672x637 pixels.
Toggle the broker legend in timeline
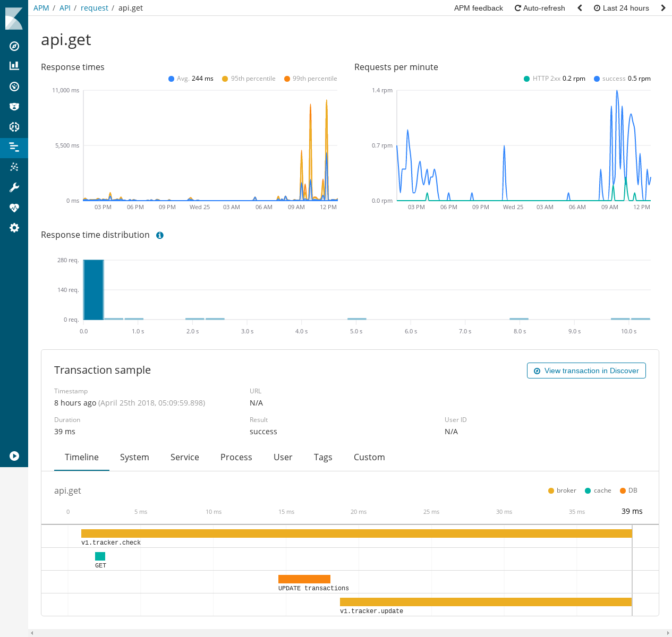[x=562, y=490]
